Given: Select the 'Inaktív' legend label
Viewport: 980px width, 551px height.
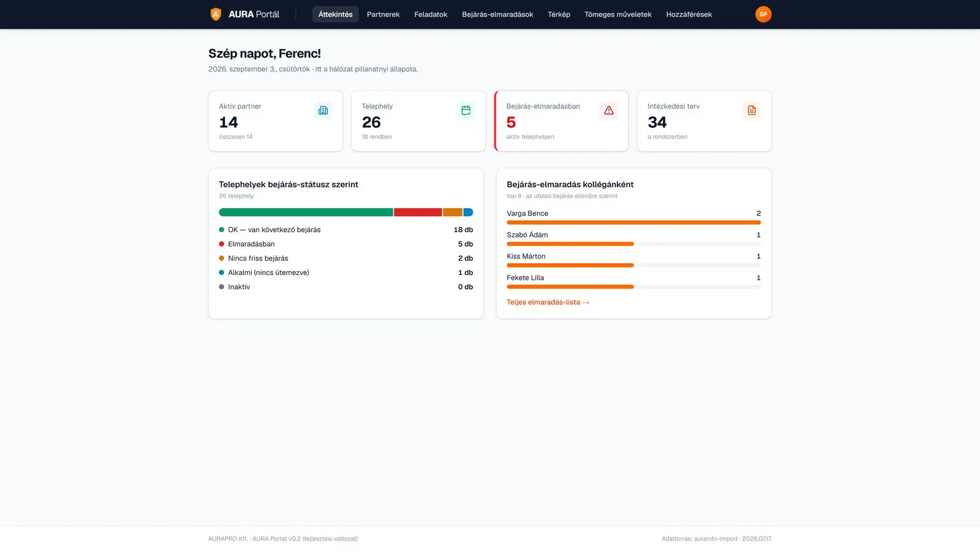Looking at the screenshot, I should pos(239,287).
